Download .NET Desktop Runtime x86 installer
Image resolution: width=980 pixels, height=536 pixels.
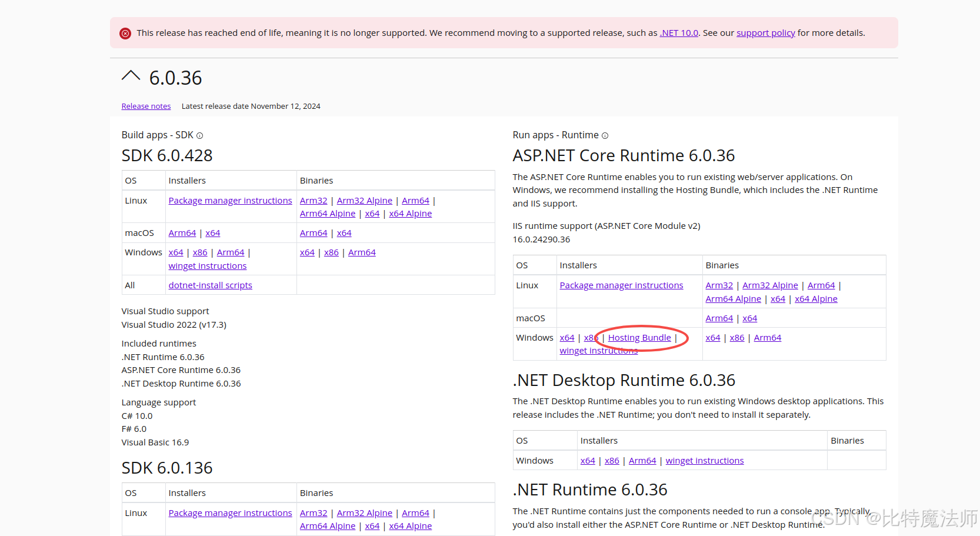point(612,461)
